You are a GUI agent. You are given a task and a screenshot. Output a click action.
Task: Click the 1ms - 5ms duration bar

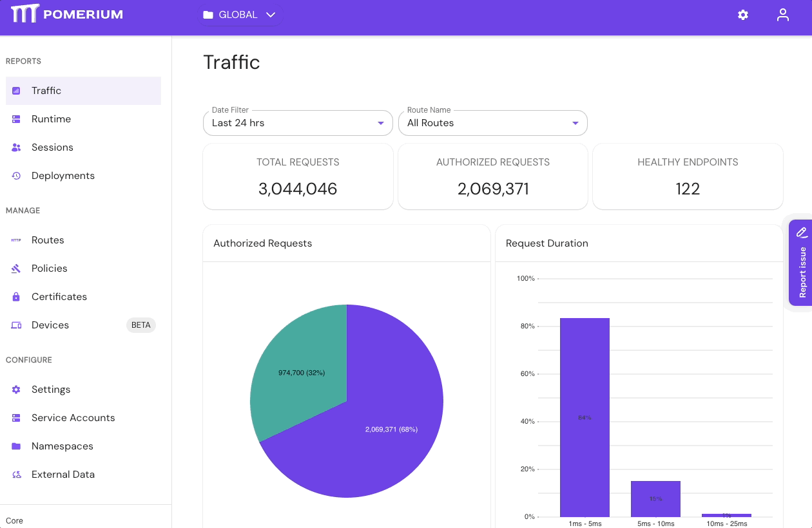(585, 417)
